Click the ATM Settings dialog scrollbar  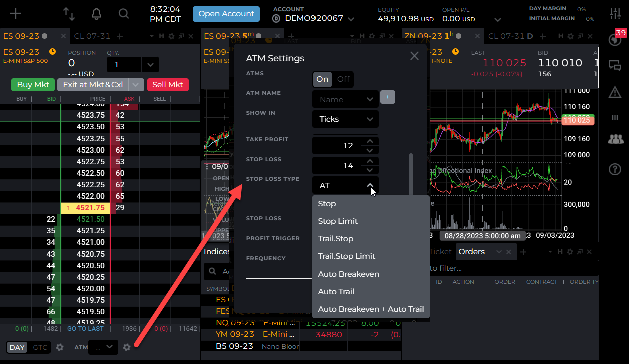(x=411, y=175)
